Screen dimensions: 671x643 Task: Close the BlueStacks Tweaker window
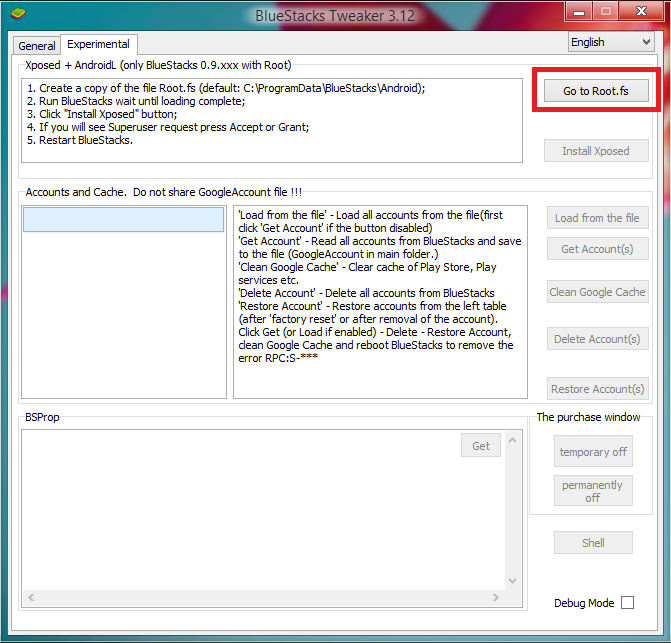click(641, 12)
